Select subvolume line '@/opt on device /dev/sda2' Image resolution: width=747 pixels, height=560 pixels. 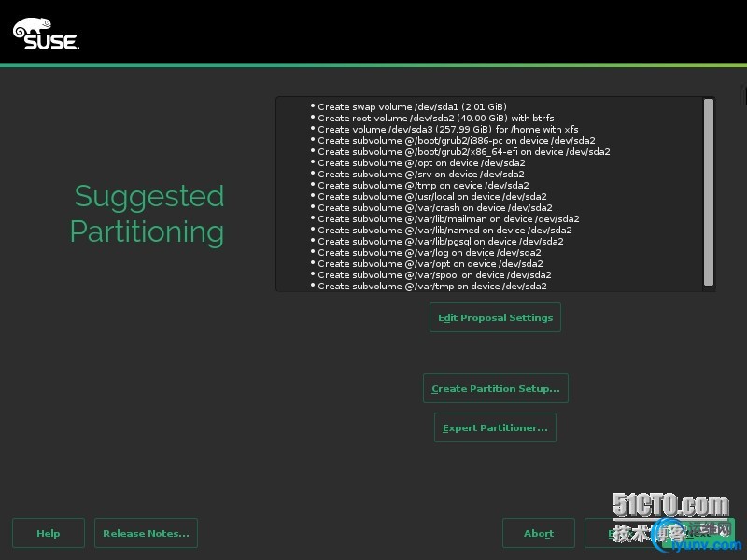pyautogui.click(x=422, y=162)
